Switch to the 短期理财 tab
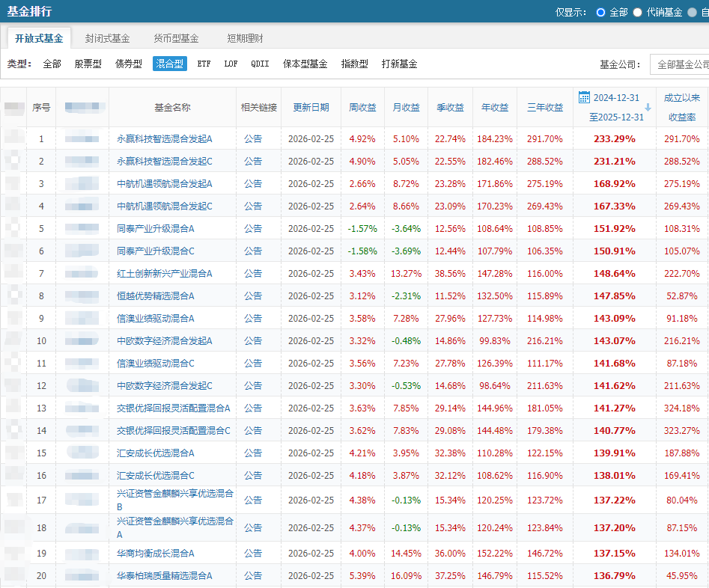The height and width of the screenshot is (588, 709). point(245,37)
